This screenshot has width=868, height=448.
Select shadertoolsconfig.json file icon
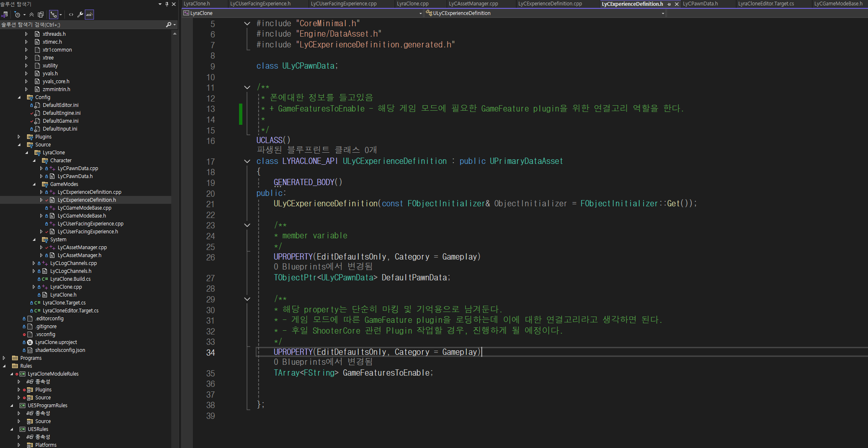tap(30, 350)
